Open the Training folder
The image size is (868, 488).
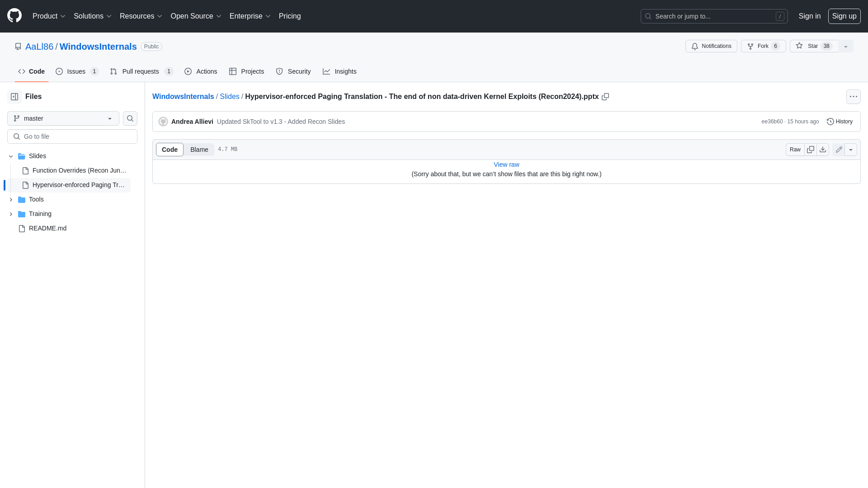(x=40, y=214)
